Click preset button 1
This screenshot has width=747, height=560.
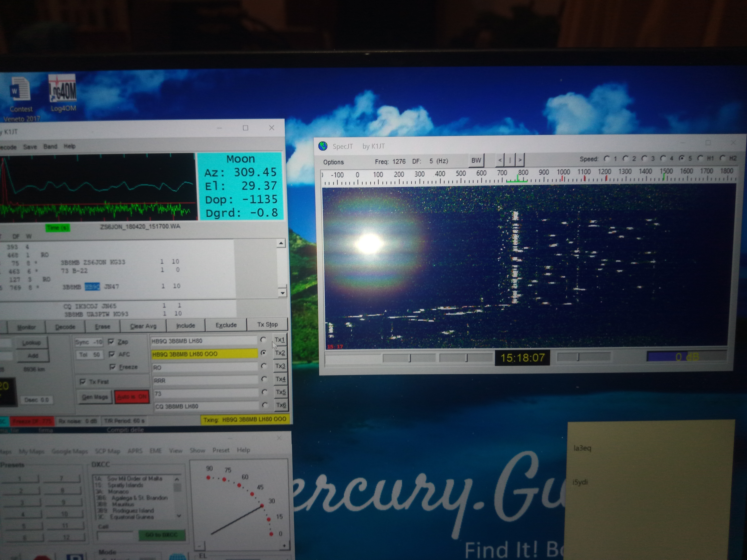tap(20, 478)
